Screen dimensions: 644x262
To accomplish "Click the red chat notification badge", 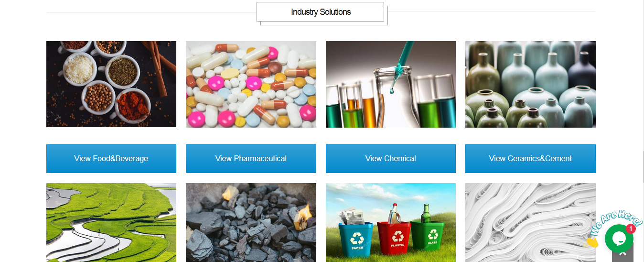I will [x=631, y=229].
